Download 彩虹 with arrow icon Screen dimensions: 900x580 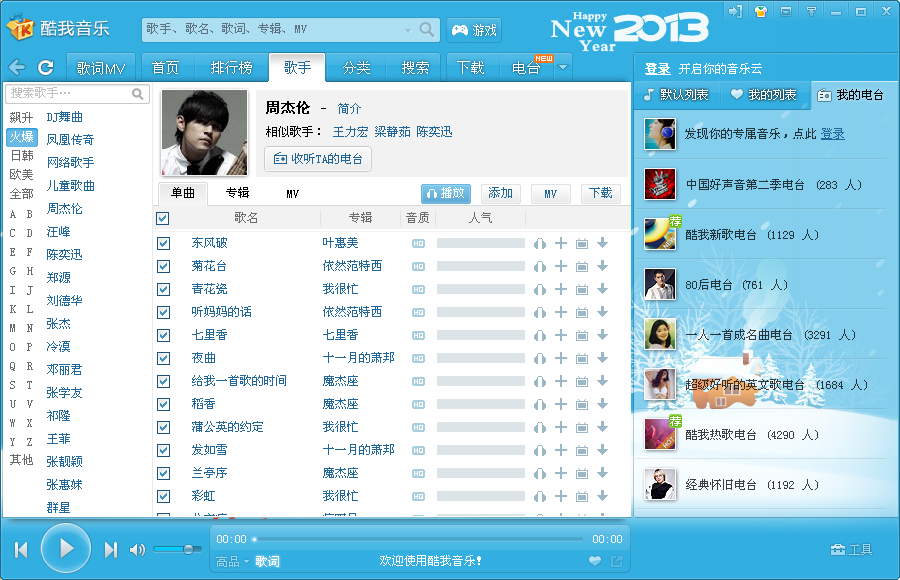pyautogui.click(x=602, y=496)
